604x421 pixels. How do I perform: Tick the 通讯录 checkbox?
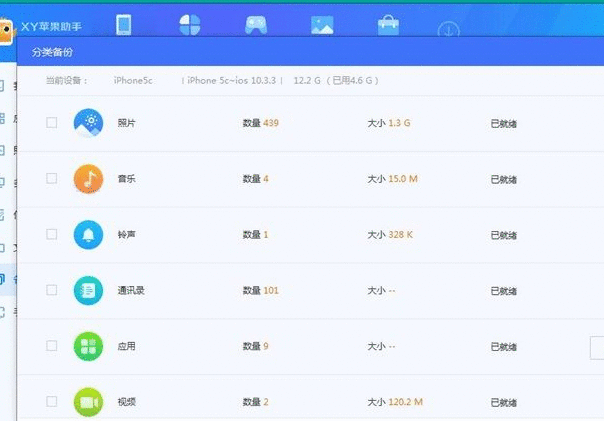click(52, 290)
